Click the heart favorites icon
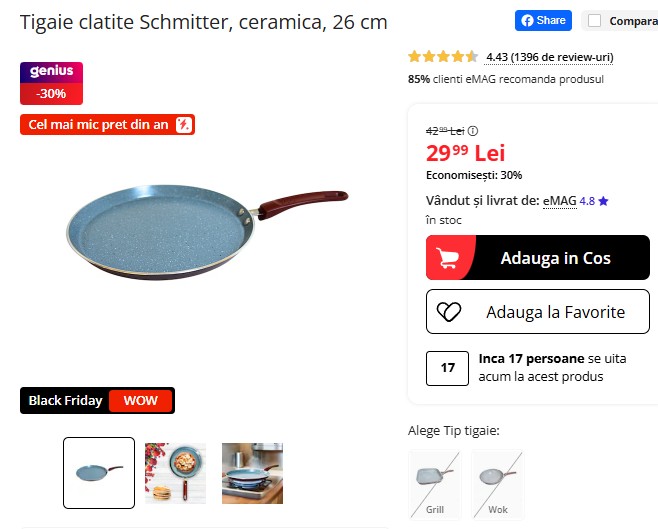The image size is (658, 529). coord(449,312)
